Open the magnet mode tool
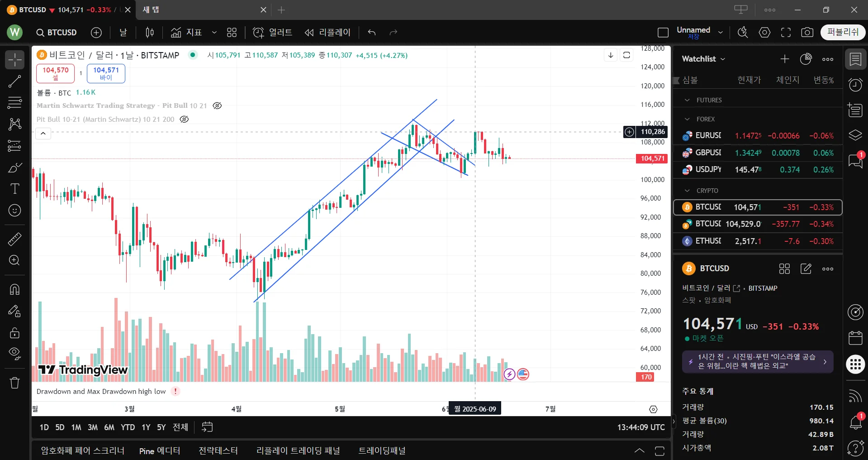Screen dimensions: 868x460 pos(14,289)
